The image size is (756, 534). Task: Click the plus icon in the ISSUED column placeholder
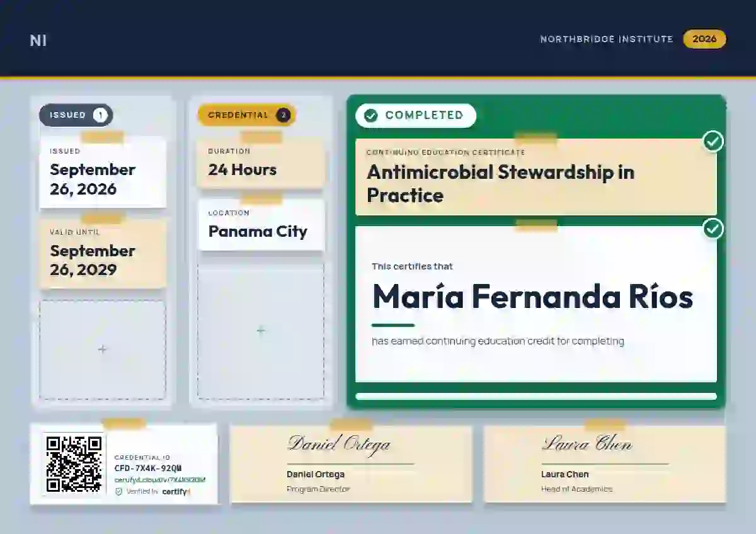(103, 349)
